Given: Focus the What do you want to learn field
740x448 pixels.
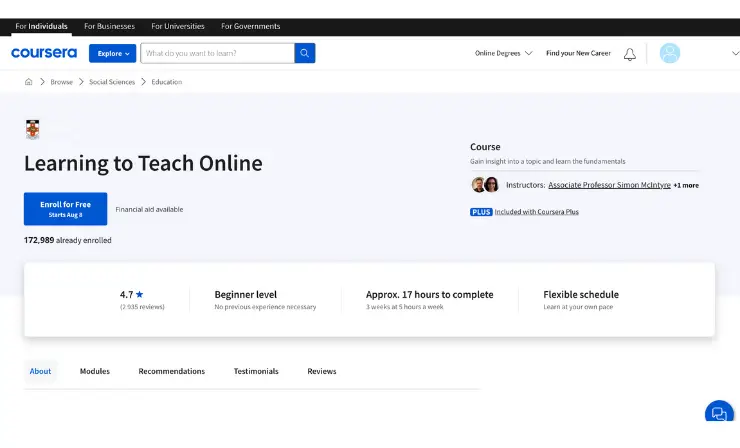Looking at the screenshot, I should coord(218,53).
